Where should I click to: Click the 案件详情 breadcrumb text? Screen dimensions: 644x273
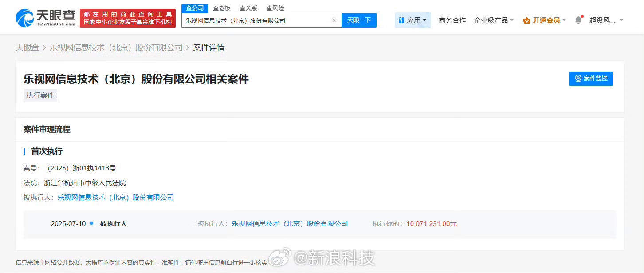click(209, 47)
